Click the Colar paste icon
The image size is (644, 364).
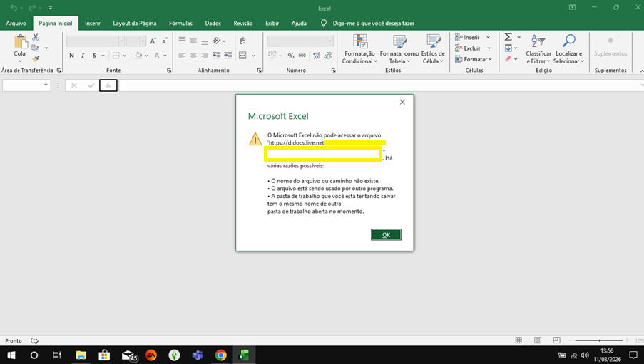click(x=20, y=42)
